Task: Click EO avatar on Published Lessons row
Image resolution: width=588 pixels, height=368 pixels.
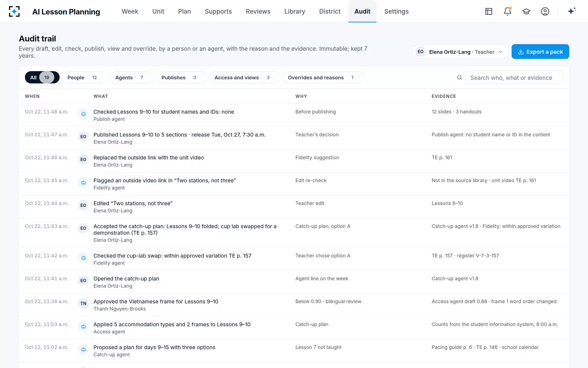Action: pos(83,137)
